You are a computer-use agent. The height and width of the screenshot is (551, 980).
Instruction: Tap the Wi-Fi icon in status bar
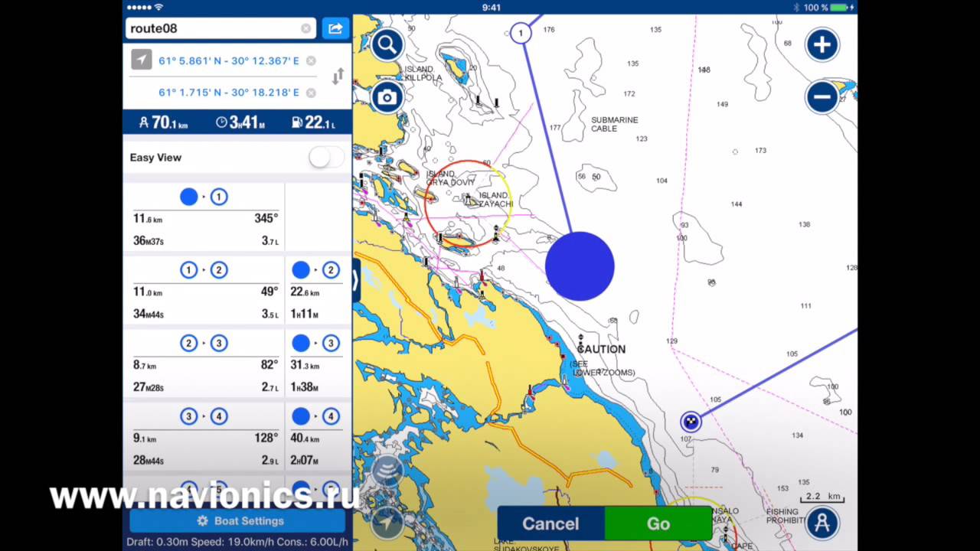pyautogui.click(x=159, y=7)
